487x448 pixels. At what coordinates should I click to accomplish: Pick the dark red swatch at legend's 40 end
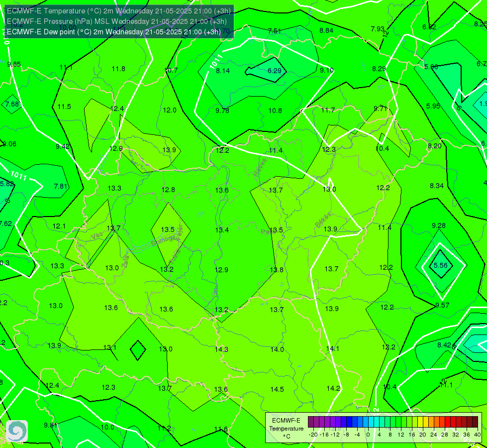(x=475, y=422)
